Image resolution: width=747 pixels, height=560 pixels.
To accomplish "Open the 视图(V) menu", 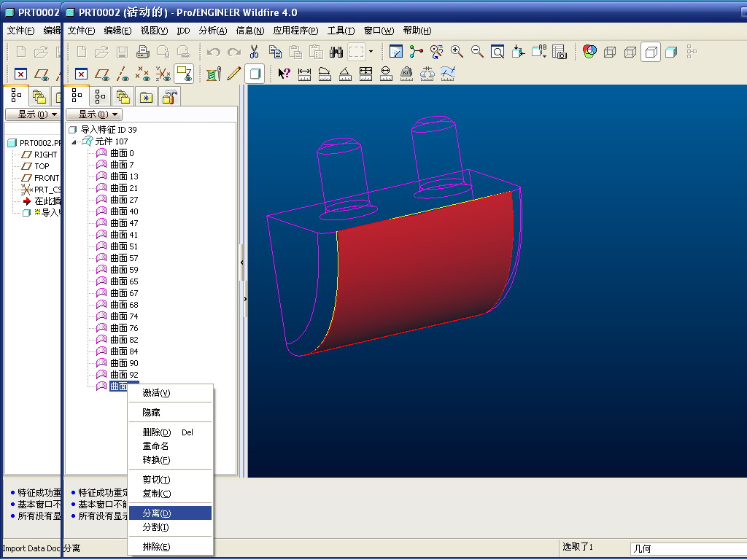I will (x=154, y=31).
